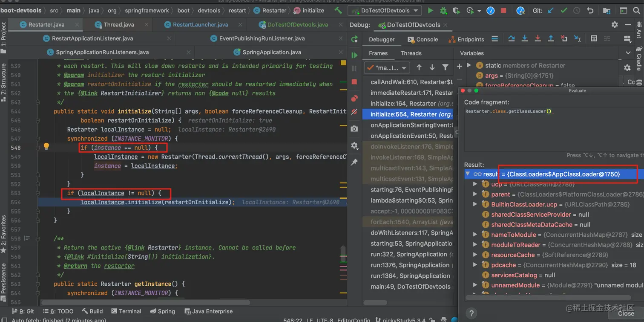Click the yellow intention light bulb
Image resolution: width=644 pixels, height=322 pixels.
[x=46, y=147]
